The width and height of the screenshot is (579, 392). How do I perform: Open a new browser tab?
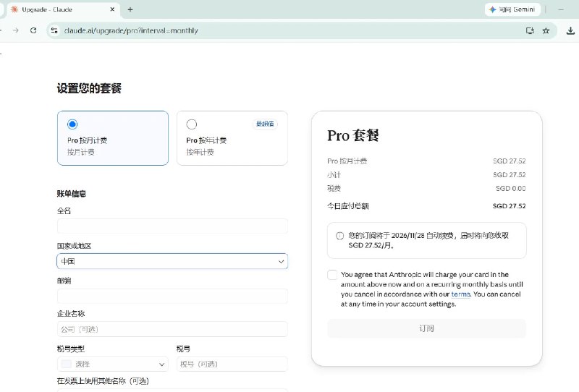pos(130,9)
